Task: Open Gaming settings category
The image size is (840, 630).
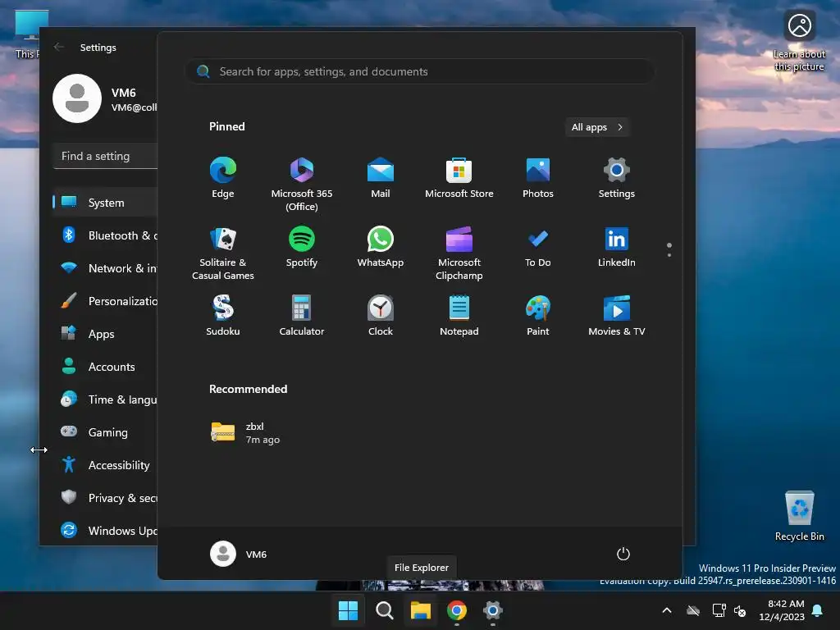Action: pos(105,432)
